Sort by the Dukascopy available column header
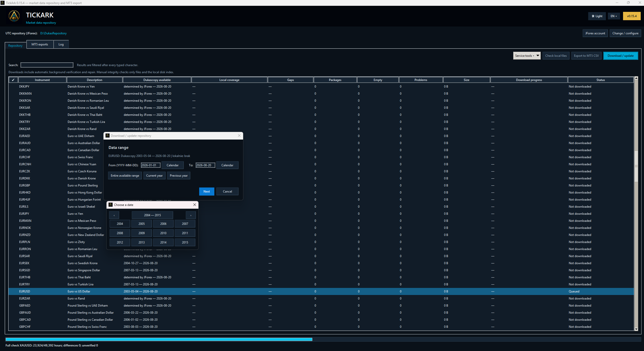The image size is (644, 351). 157,80
